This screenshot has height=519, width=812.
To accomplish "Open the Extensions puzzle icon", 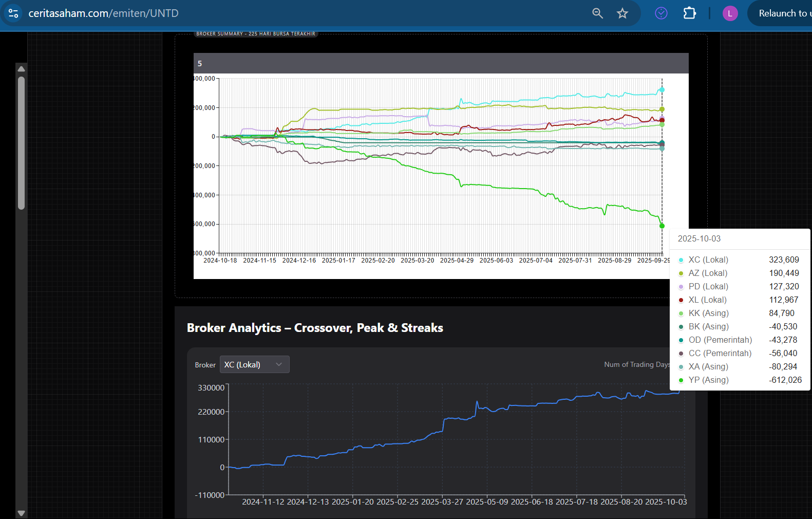I will point(690,13).
